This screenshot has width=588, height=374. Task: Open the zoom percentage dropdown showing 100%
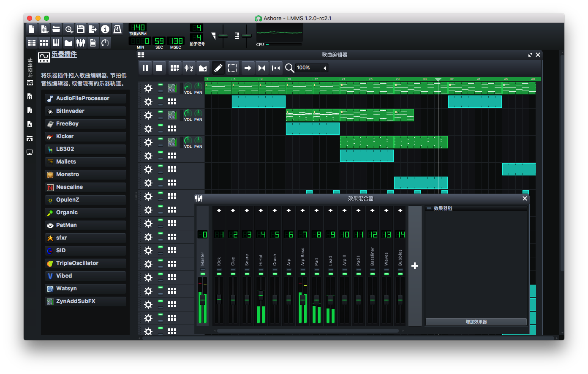(x=311, y=68)
